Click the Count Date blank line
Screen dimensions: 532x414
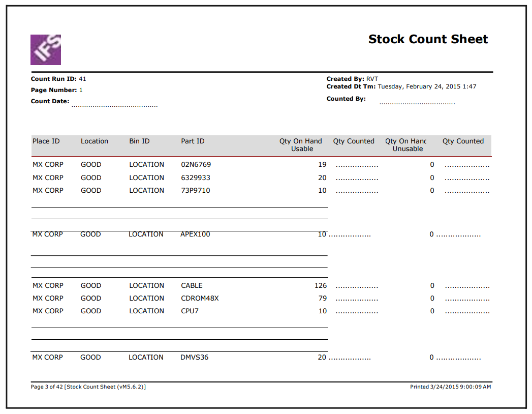pyautogui.click(x=114, y=106)
